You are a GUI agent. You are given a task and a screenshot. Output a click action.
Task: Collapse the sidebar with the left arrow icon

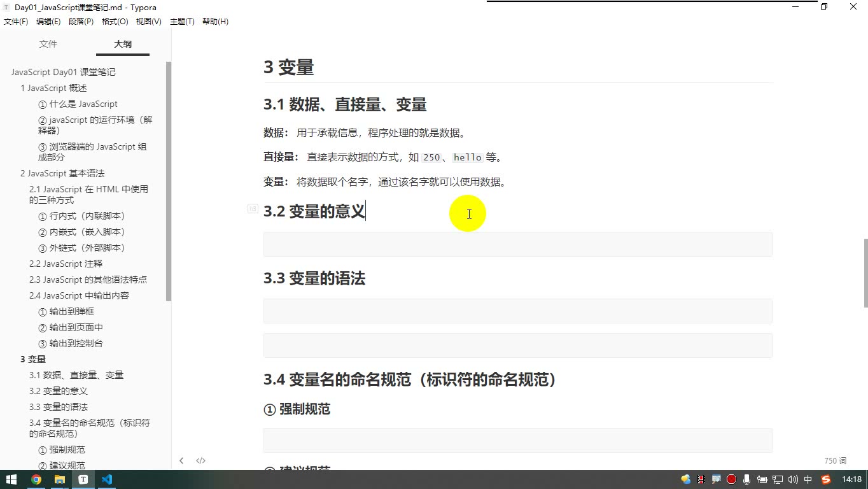click(181, 460)
